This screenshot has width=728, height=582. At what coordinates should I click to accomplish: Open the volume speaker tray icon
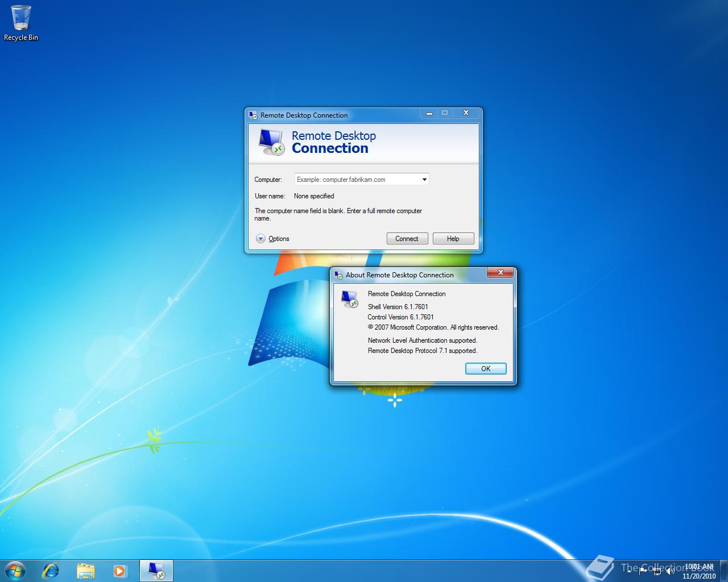pos(670,571)
